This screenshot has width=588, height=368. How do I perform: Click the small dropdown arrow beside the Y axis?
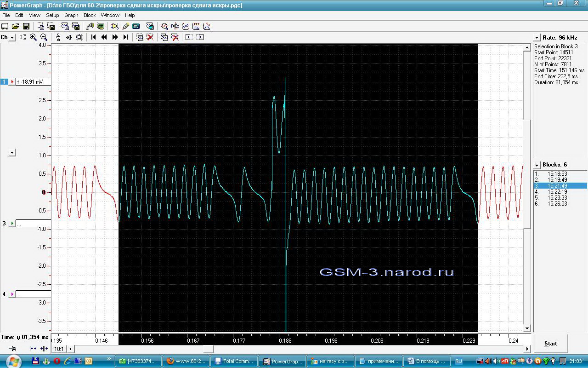click(x=12, y=152)
